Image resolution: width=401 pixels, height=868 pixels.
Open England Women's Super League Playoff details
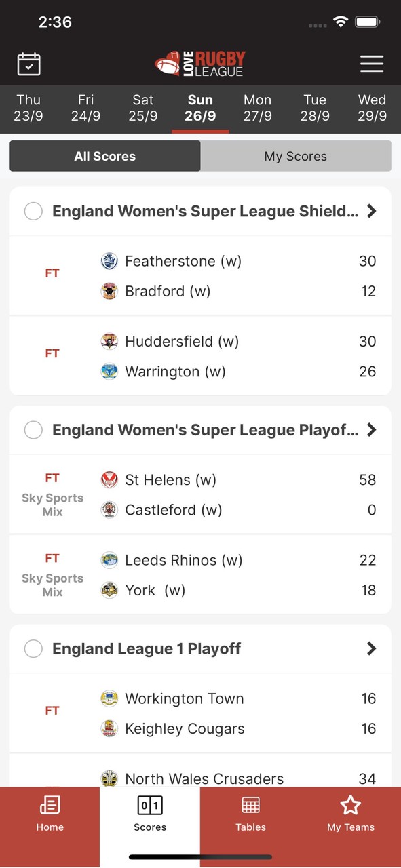371,429
